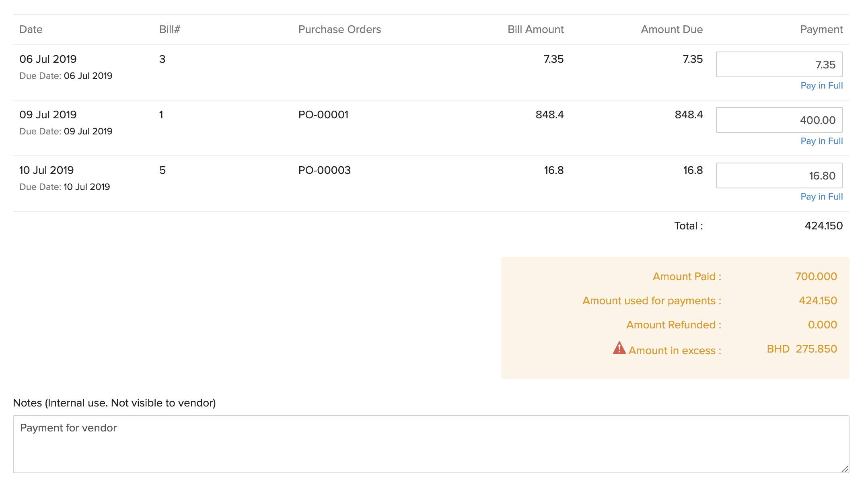Viewport: 868px width, 491px height.
Task: Open purchase order PO-00003
Action: click(324, 170)
